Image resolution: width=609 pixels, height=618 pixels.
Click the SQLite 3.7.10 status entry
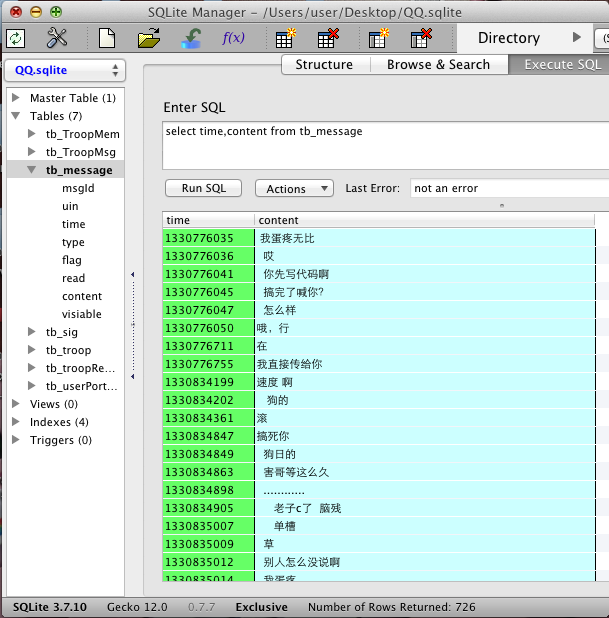tap(50, 607)
